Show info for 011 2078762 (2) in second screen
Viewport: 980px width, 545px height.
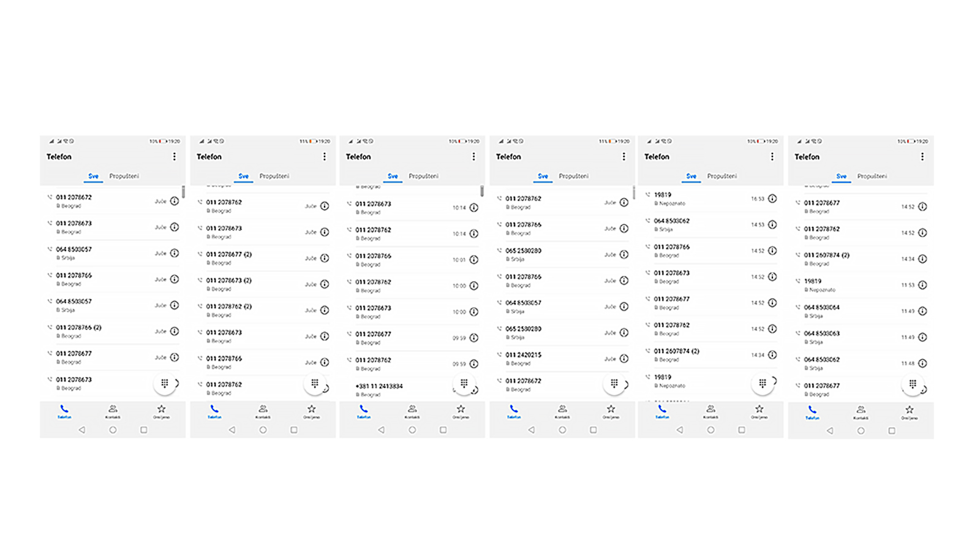pyautogui.click(x=325, y=310)
